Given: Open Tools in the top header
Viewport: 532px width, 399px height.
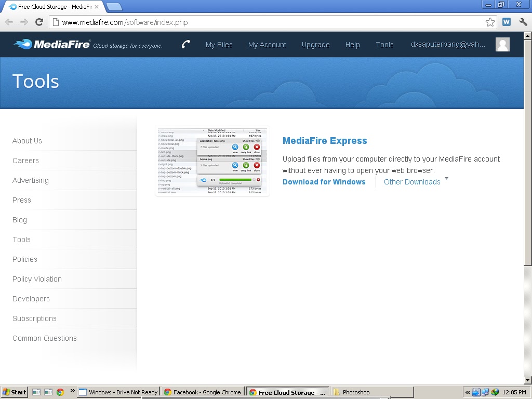Looking at the screenshot, I should point(384,45).
